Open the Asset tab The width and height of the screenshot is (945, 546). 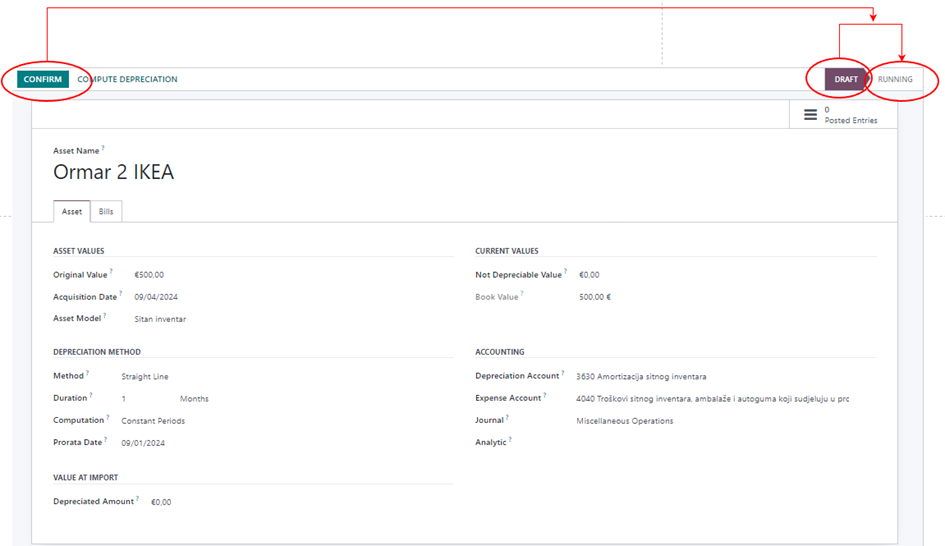point(72,212)
